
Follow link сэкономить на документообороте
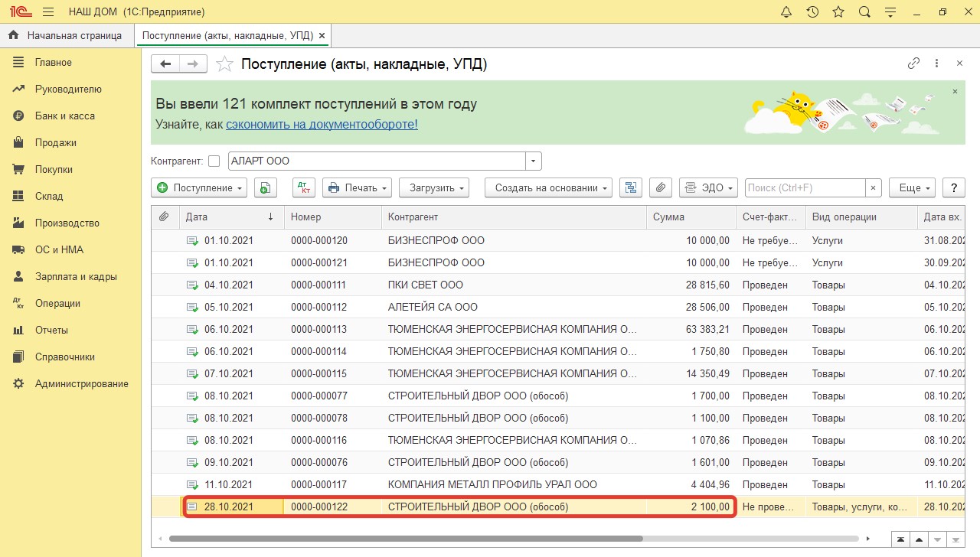pos(322,124)
